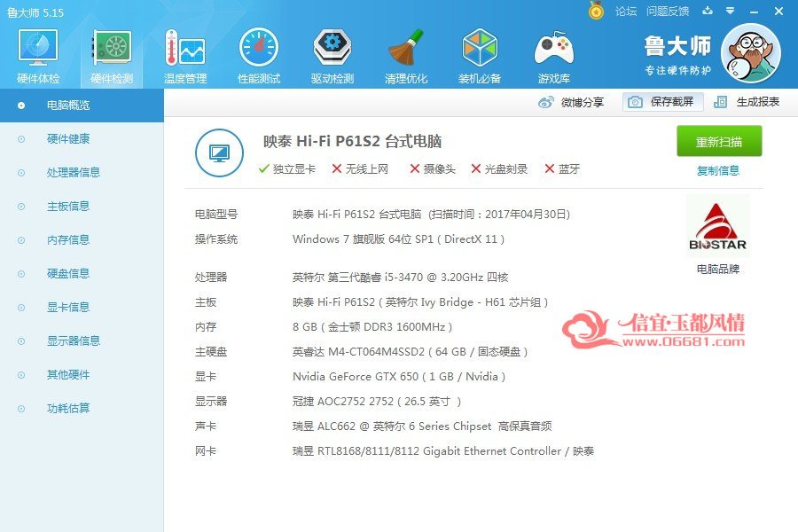Image resolution: width=798 pixels, height=532 pixels.
Task: Click the BIOSTAR brand logo
Action: (717, 227)
